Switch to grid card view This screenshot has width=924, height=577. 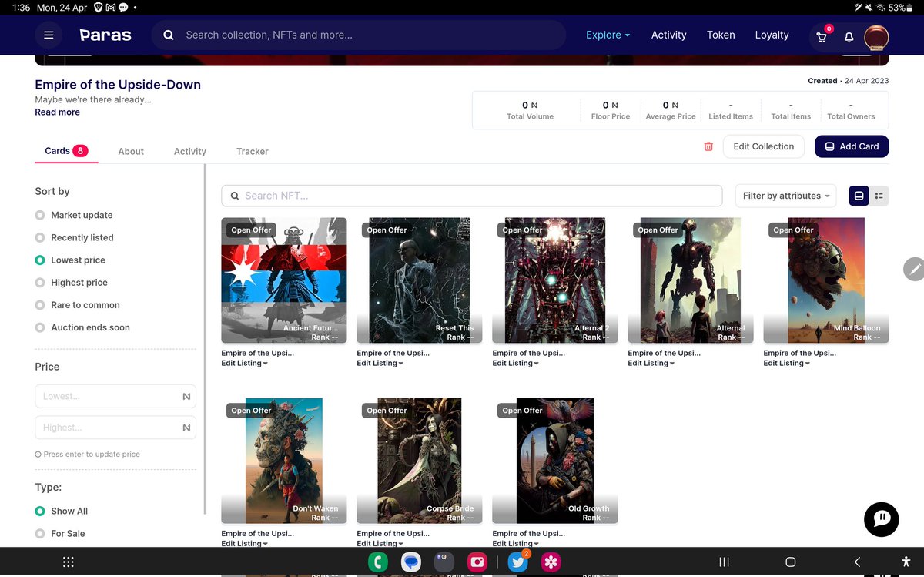click(x=859, y=196)
